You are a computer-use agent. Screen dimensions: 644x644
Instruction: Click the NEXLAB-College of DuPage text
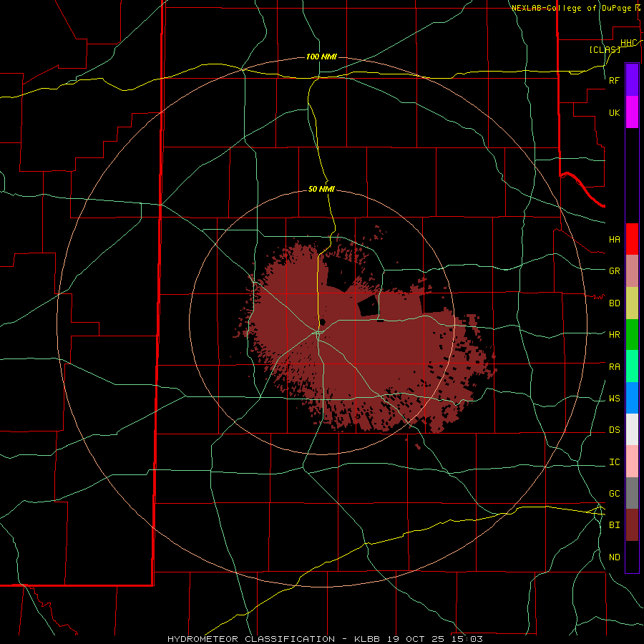(x=571, y=8)
